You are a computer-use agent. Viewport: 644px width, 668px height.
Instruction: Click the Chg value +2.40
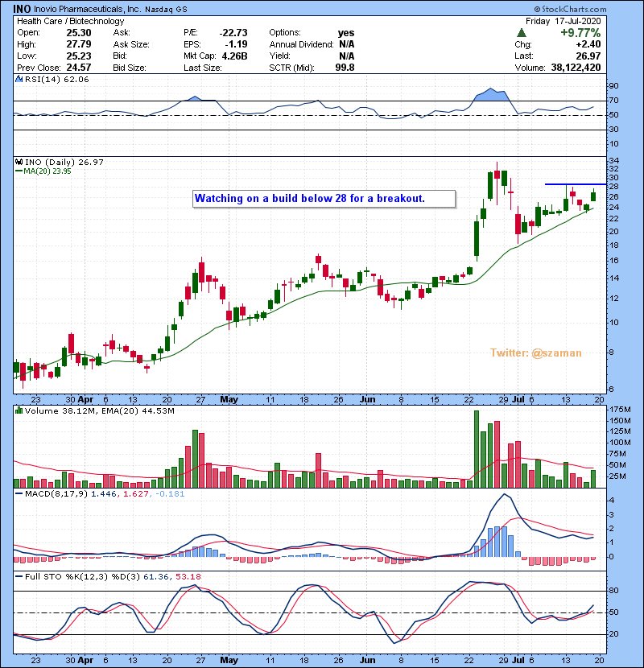(588, 44)
